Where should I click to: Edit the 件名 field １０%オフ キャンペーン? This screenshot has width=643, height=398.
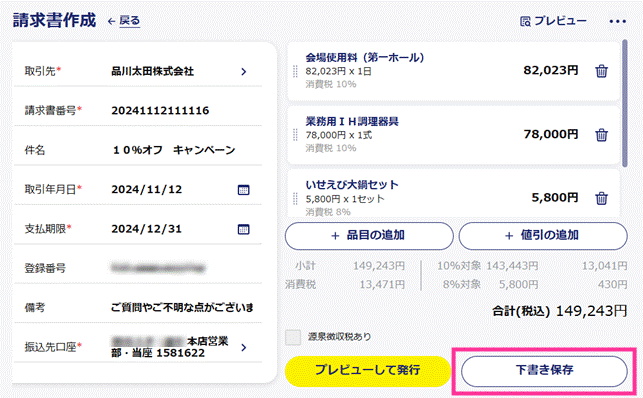[x=174, y=150]
